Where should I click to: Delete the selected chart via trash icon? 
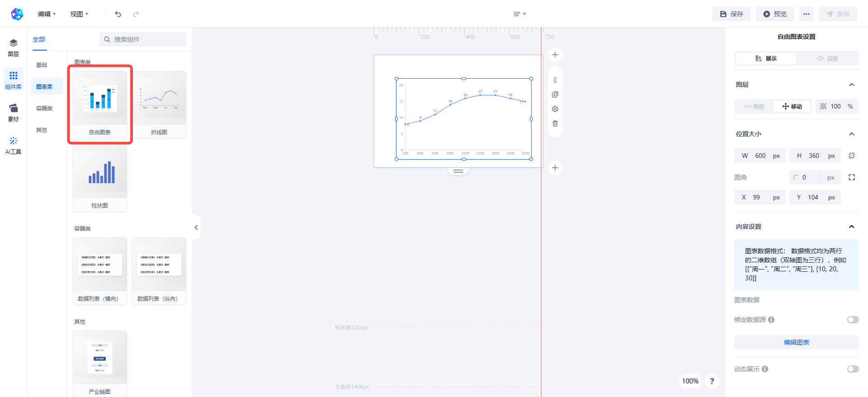coord(555,123)
